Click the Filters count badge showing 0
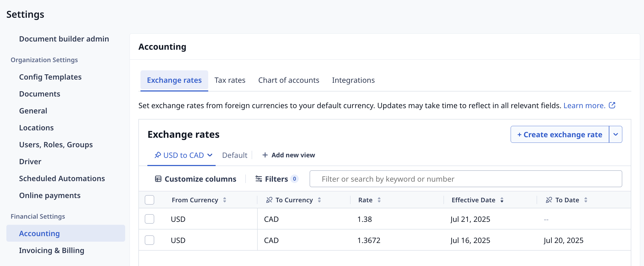The image size is (644, 266). coord(294,179)
